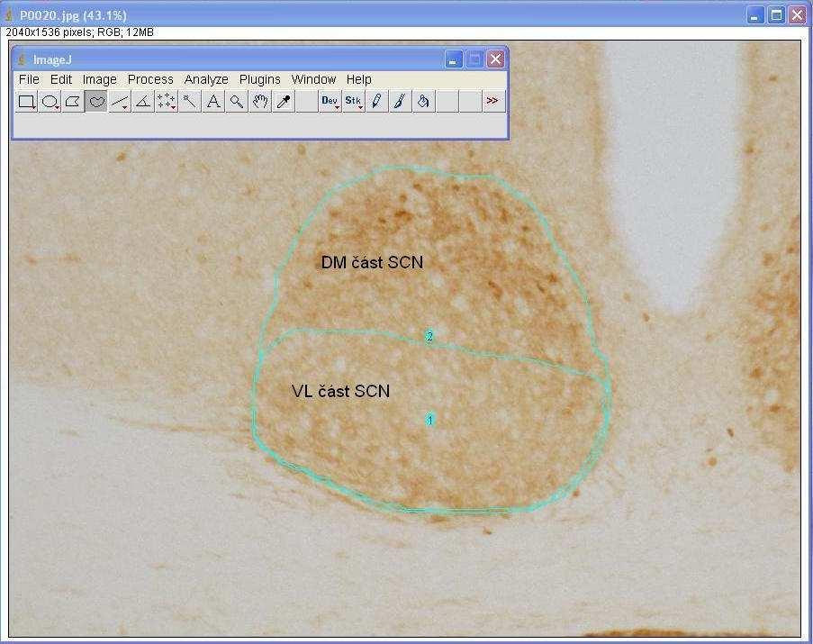This screenshot has height=644, width=813.
Task: Close the ImageJ toolbar window
Action: [x=496, y=59]
